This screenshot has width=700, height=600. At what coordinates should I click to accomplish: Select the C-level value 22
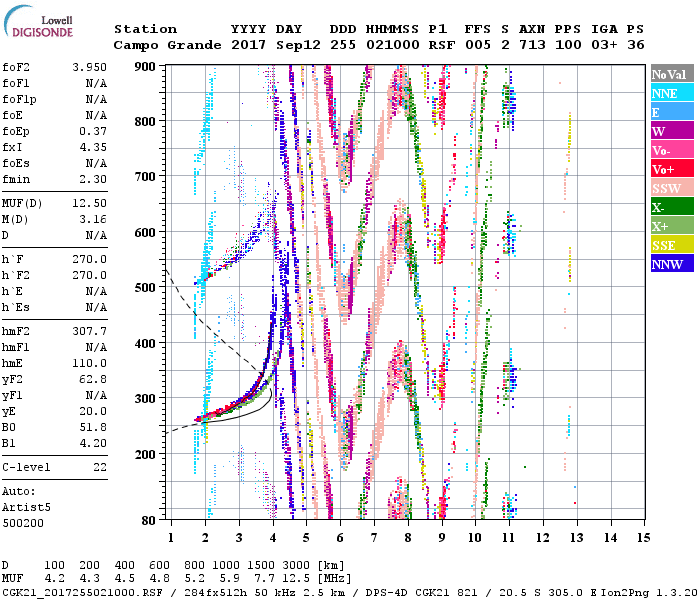99,467
